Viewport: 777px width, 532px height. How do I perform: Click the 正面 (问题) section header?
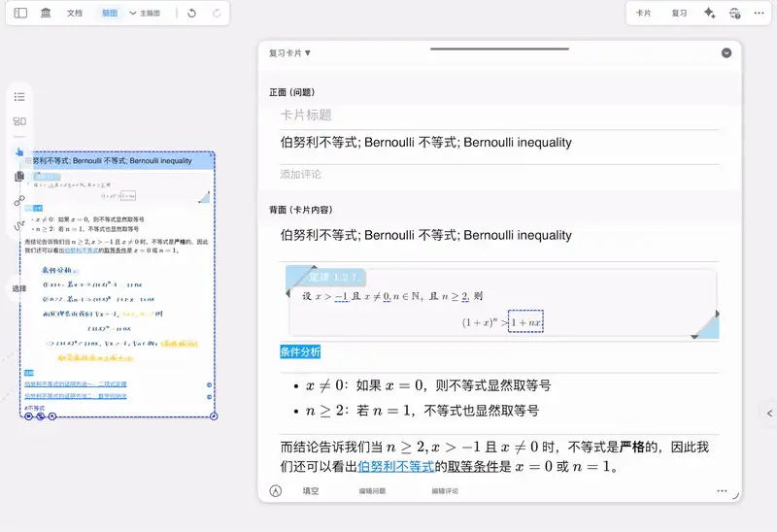point(292,92)
